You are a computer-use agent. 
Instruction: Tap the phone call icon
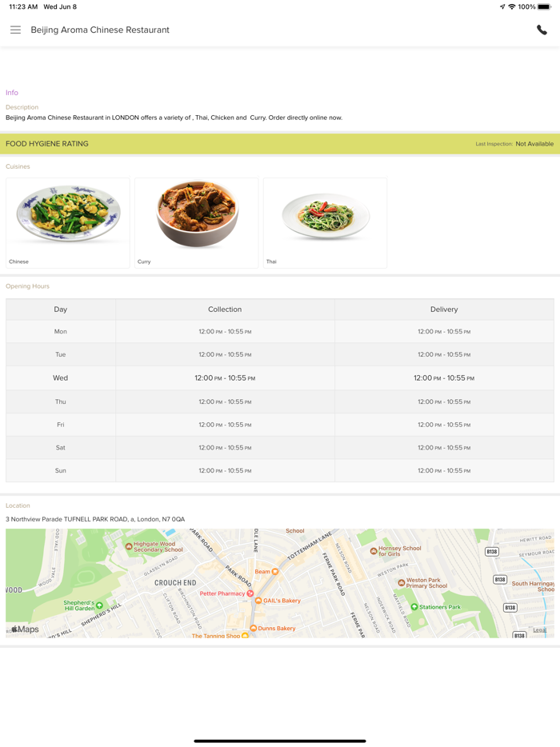pyautogui.click(x=542, y=30)
